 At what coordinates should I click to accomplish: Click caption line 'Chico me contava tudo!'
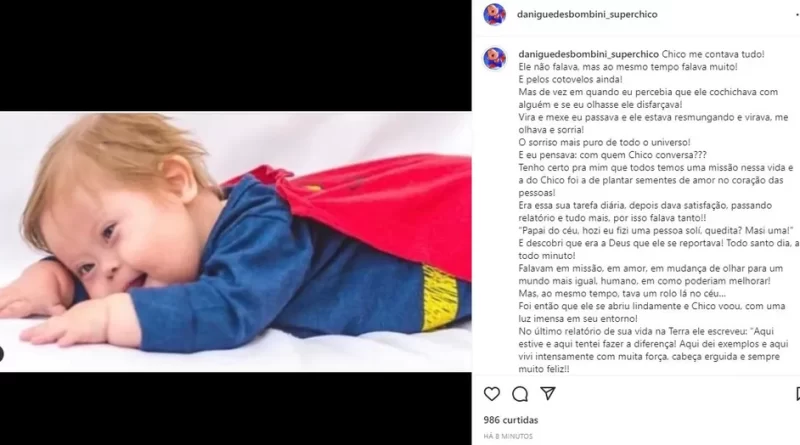[713, 54]
